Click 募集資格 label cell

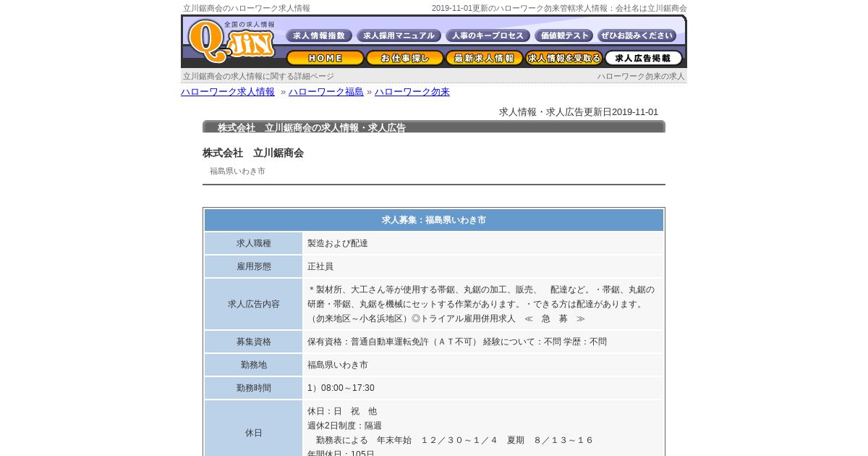(253, 342)
